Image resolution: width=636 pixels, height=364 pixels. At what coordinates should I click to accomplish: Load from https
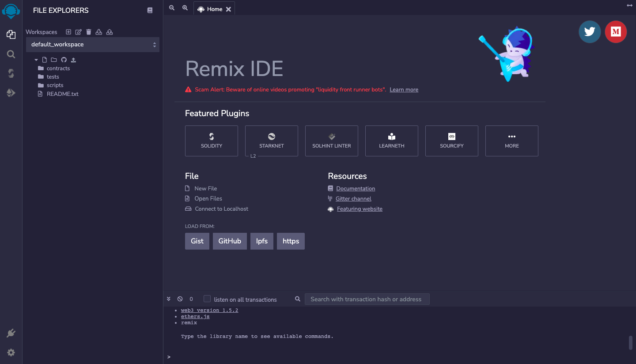click(x=291, y=241)
